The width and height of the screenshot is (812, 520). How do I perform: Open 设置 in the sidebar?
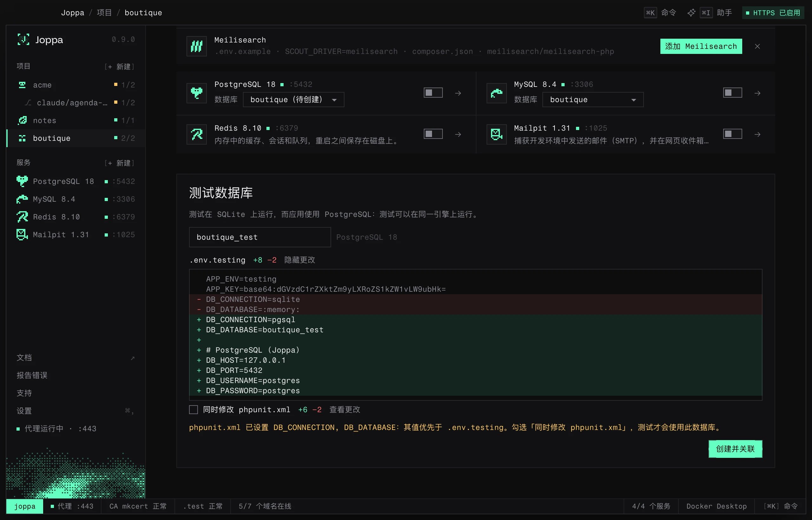tap(76, 411)
